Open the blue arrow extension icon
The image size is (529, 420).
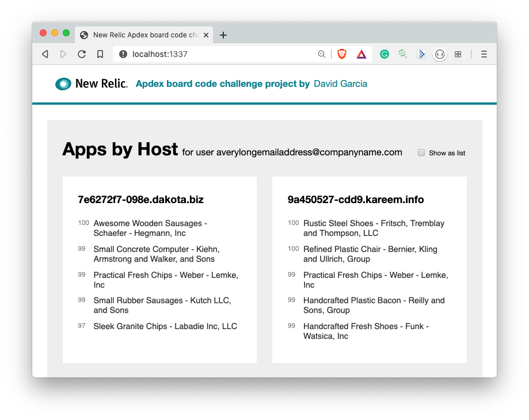coord(421,54)
